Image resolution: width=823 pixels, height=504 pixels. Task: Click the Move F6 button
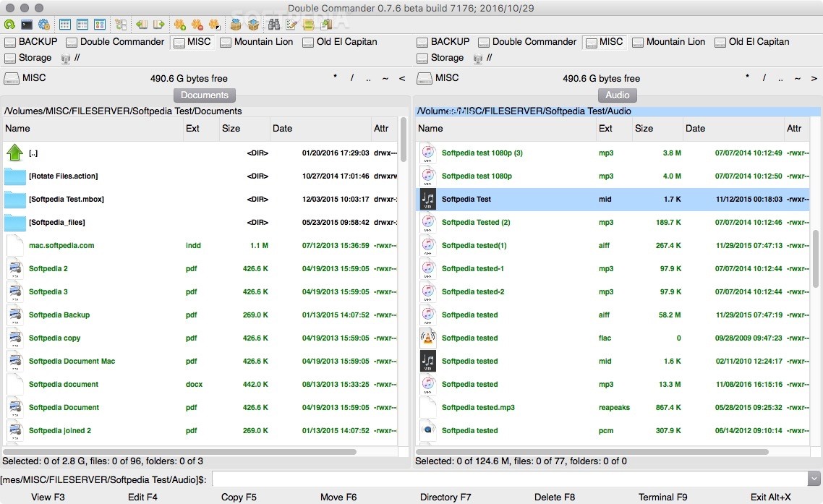[x=338, y=497]
